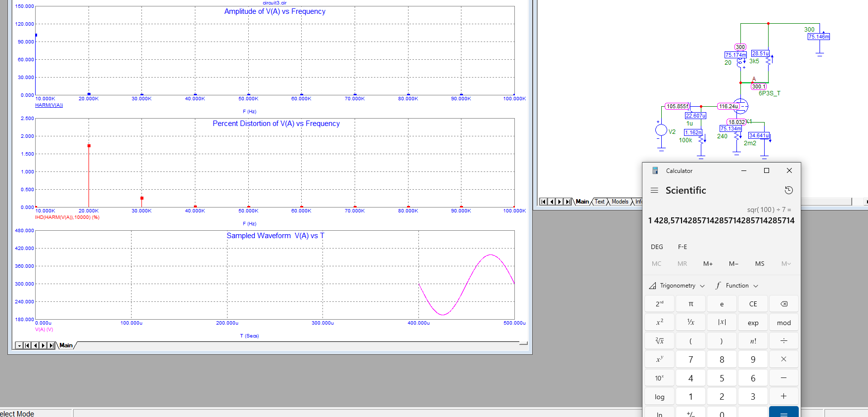Click the digit 6 key

click(753, 378)
